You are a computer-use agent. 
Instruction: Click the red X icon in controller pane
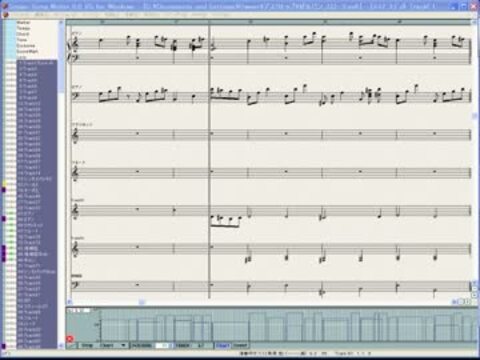[70, 339]
